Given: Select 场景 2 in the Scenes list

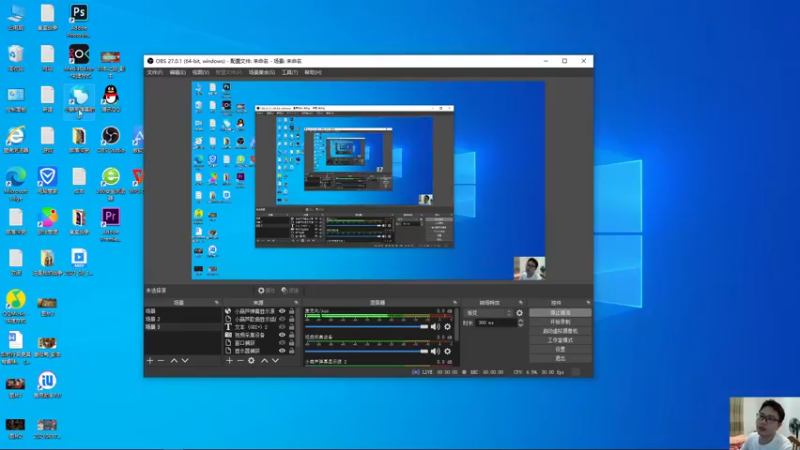Looking at the screenshot, I should [183, 319].
